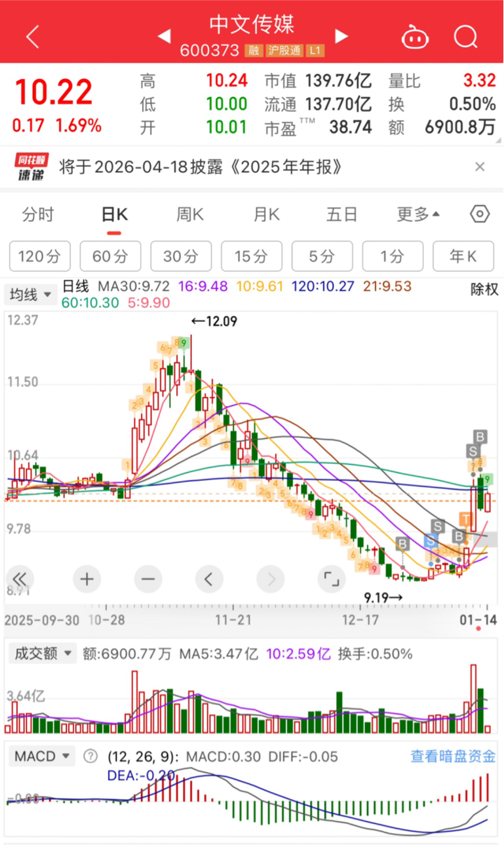
Task: Open the 同花顺速递 news logo
Action: coord(30,167)
